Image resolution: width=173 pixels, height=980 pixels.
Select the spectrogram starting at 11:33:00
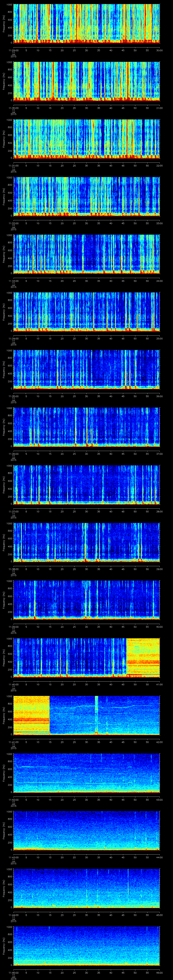pyautogui.click(x=87, y=254)
